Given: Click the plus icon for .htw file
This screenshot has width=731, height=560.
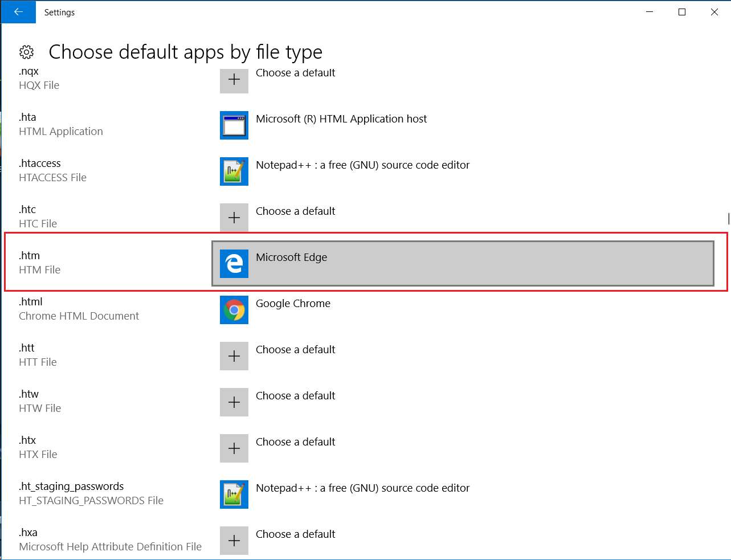Looking at the screenshot, I should tap(234, 402).
